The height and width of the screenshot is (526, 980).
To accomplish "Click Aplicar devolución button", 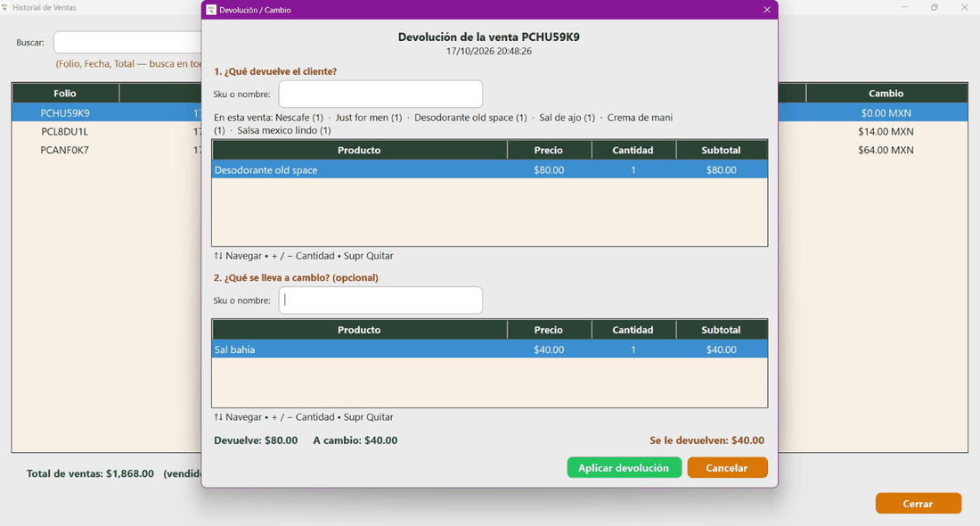I will (624, 468).
